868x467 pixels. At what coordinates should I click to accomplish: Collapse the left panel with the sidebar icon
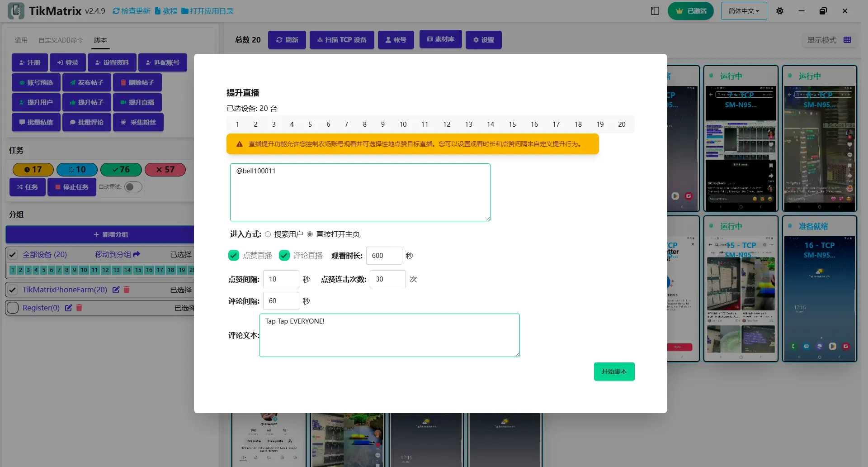pyautogui.click(x=655, y=11)
